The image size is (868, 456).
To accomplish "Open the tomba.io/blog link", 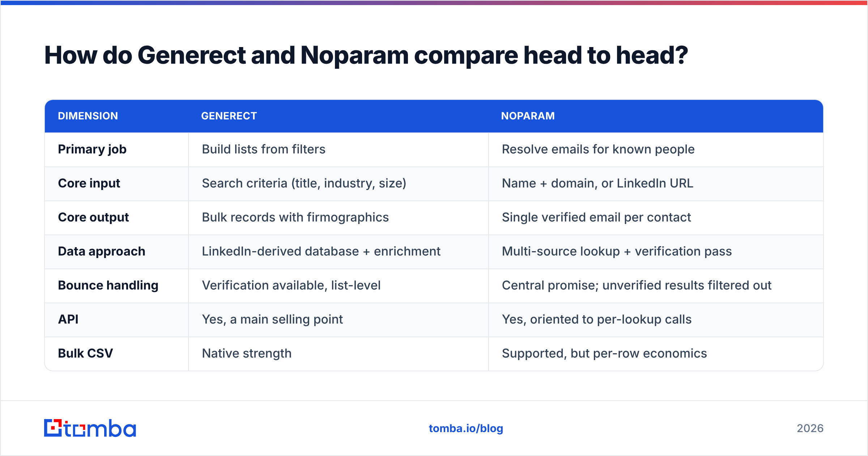I will click(466, 428).
